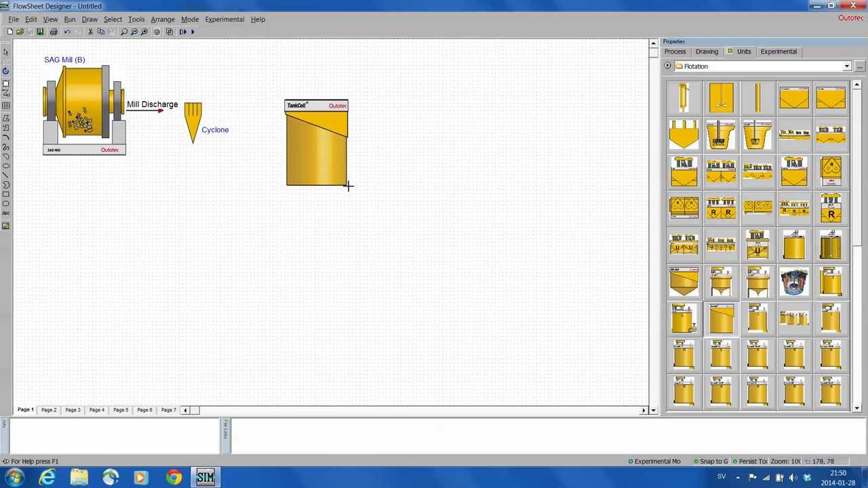This screenshot has width=868, height=488.
Task: Click the New flowsheet toolbar icon
Action: (x=9, y=32)
